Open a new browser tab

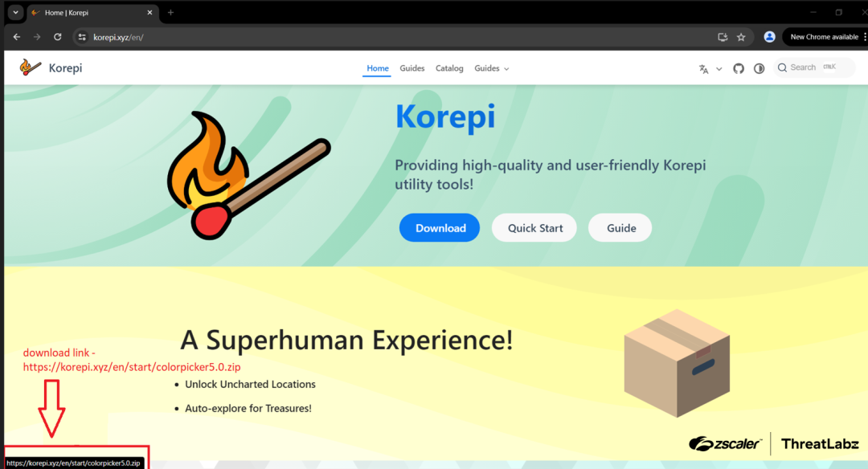pos(170,12)
